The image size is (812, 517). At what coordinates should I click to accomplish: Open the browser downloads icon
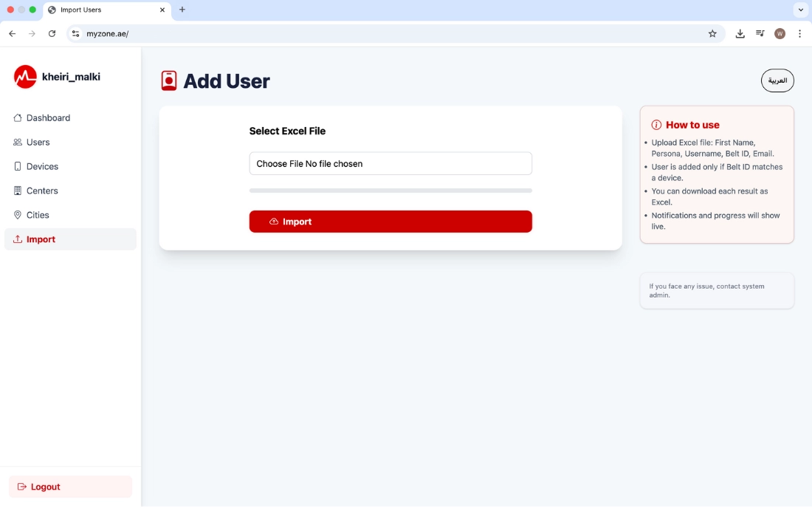coord(740,34)
